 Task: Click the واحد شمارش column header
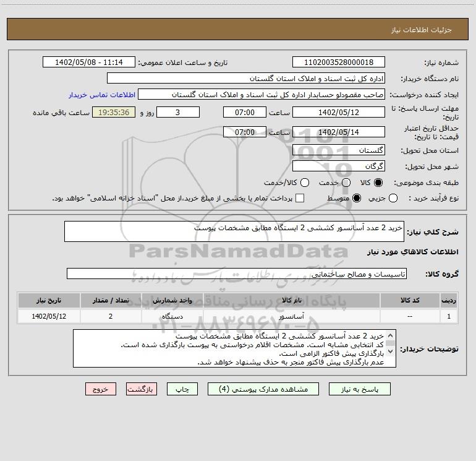[x=172, y=300]
